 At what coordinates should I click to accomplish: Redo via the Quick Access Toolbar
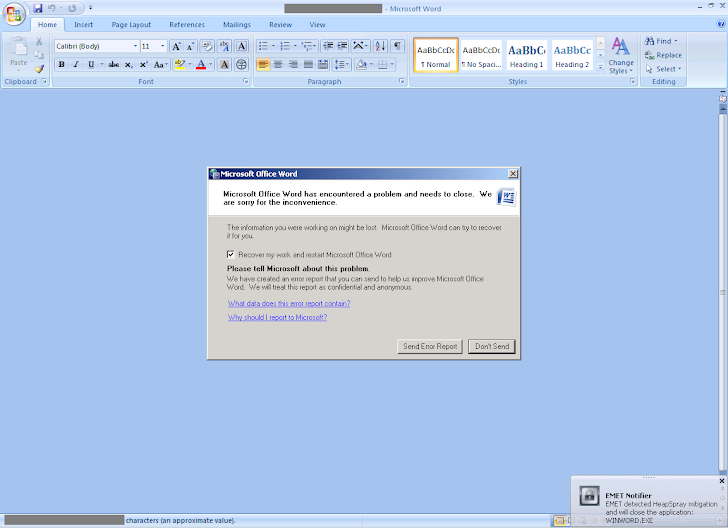coord(72,8)
